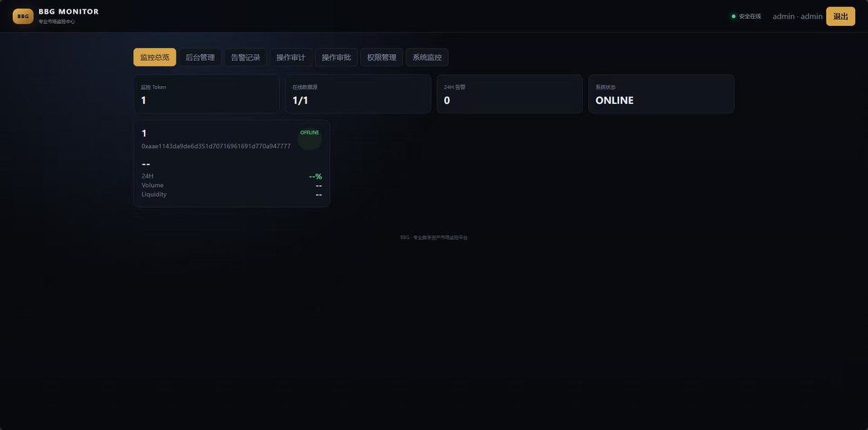Click the admin · admin user label
Image resolution: width=868 pixels, height=430 pixels.
coord(798,16)
